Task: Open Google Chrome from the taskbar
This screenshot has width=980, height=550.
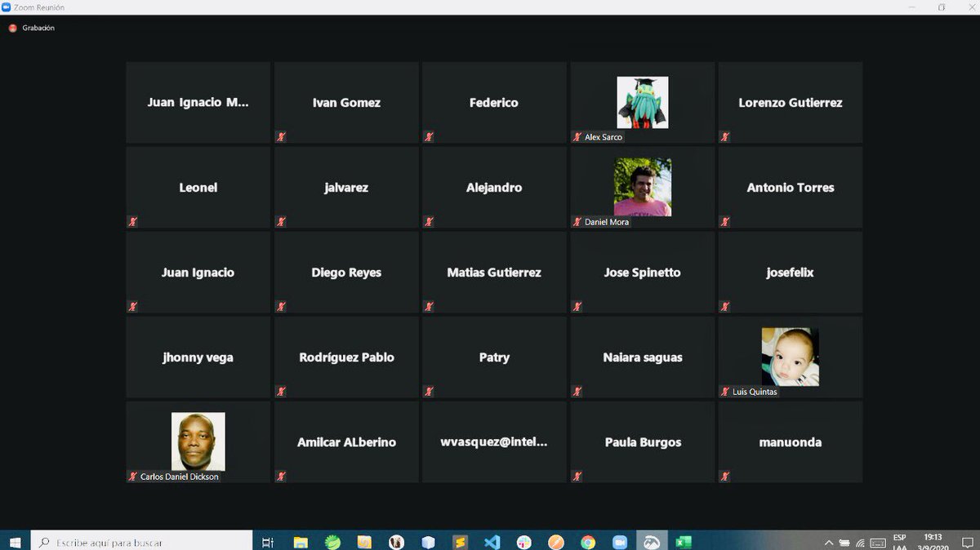Action: pos(588,542)
